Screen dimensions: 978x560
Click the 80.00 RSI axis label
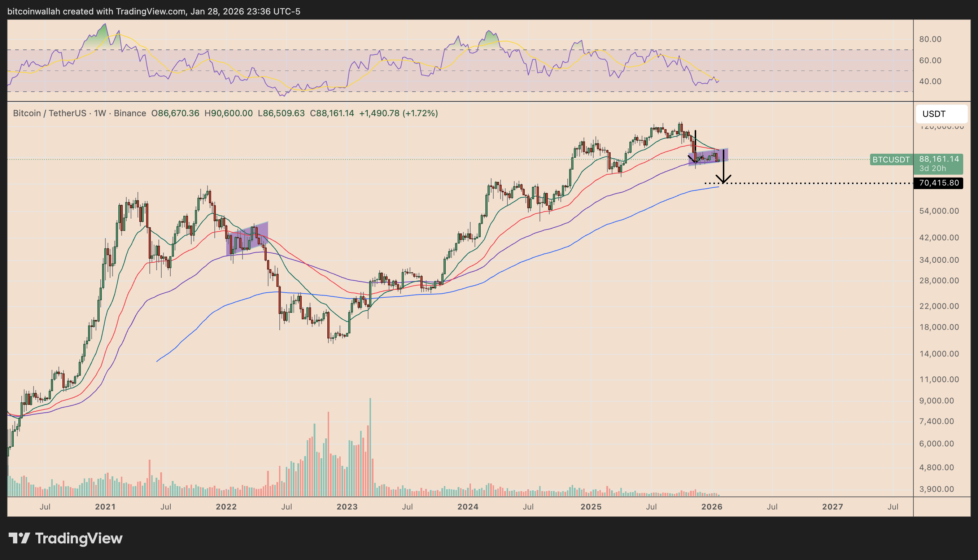pos(930,39)
